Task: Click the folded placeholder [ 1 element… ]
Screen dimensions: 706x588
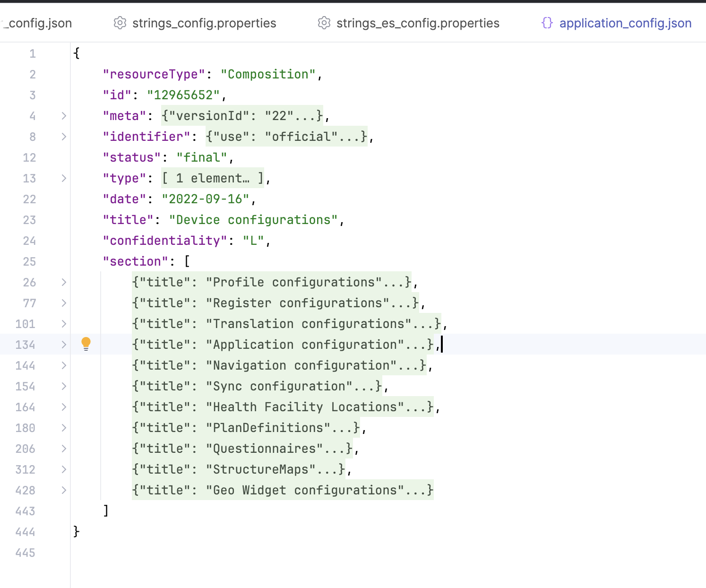Action: coord(213,178)
